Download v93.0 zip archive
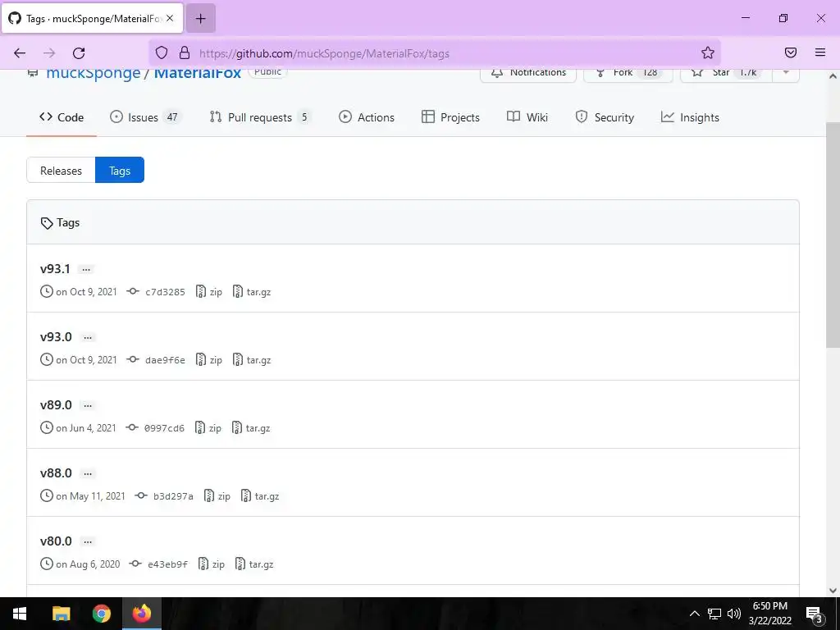840x630 pixels. coord(209,360)
